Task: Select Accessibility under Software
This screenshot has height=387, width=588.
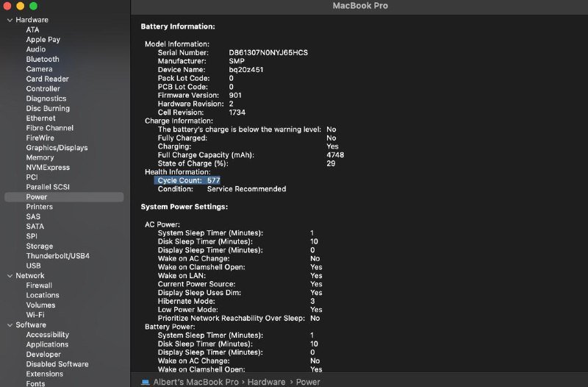Action: 48,335
